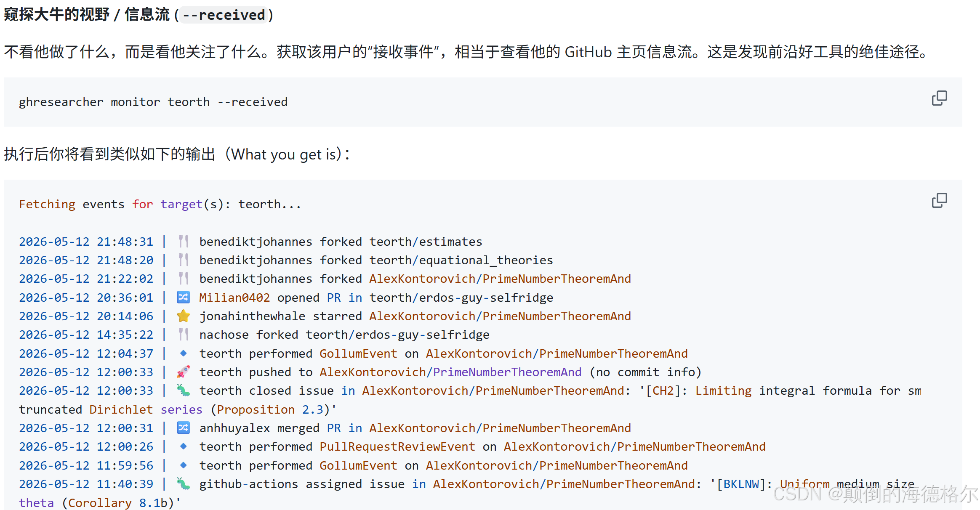Click the blue diamond on 12:04:37 GollumEvent line
The width and height of the screenshot is (980, 510).
point(183,353)
